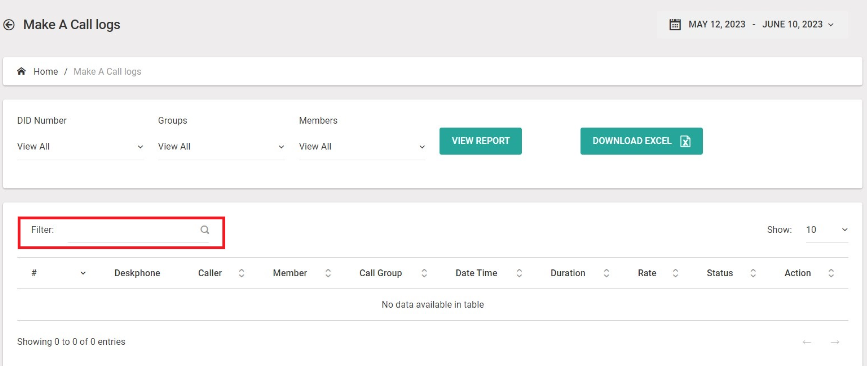Image resolution: width=867 pixels, height=366 pixels.
Task: Click the search magnifier icon in Filter
Action: [205, 230]
